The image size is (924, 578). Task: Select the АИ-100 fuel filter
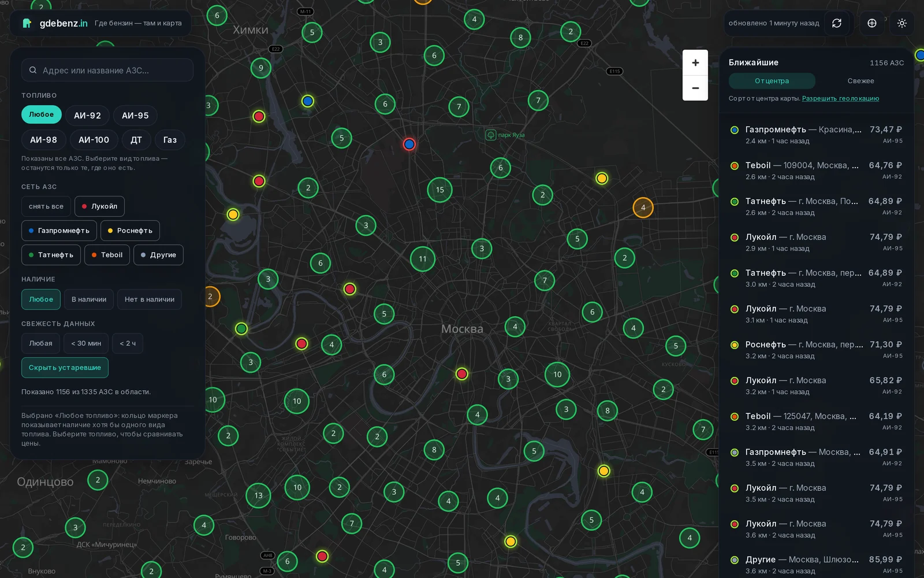click(94, 140)
